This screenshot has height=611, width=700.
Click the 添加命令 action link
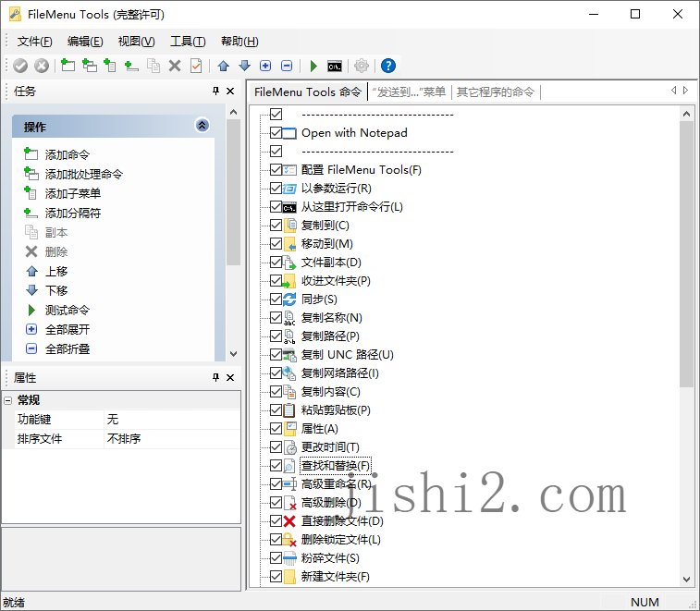67,155
